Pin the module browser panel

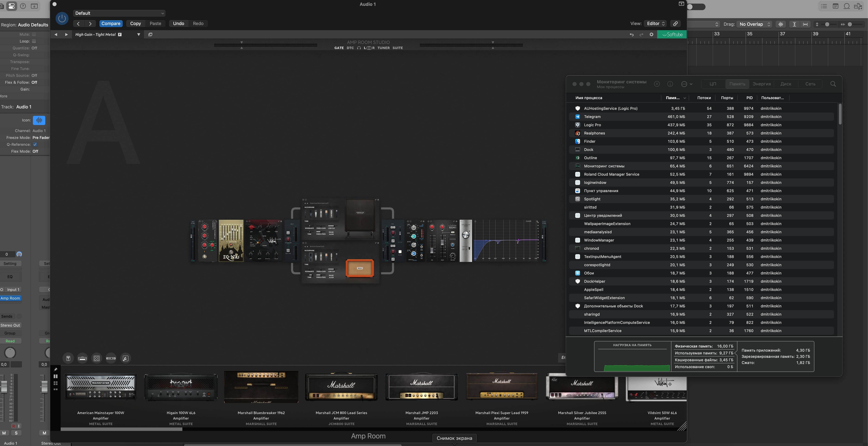[56, 369]
